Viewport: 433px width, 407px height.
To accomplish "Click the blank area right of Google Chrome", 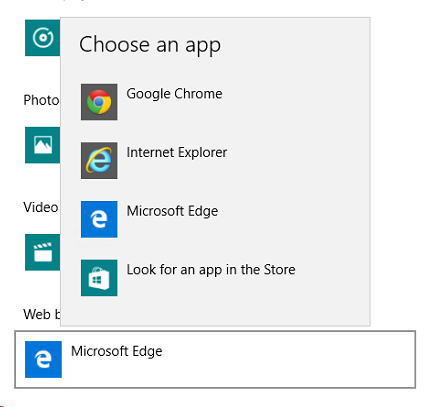I will [293, 102].
